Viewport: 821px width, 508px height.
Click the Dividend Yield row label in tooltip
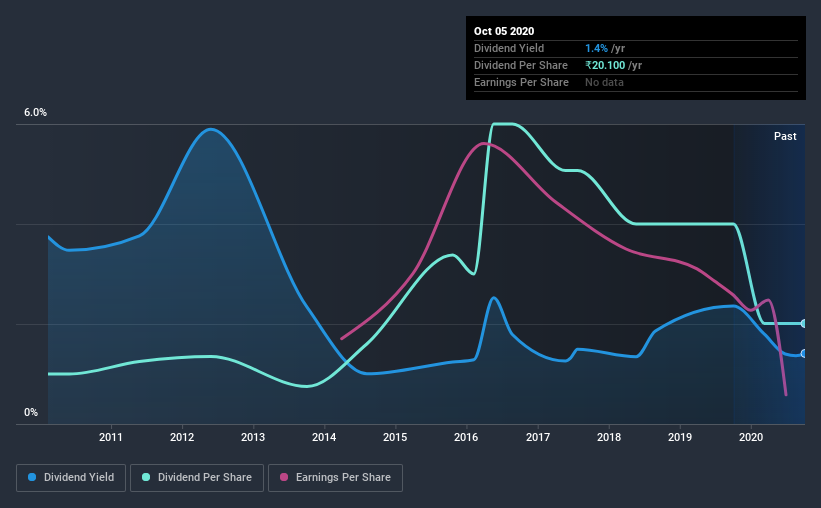pos(509,49)
